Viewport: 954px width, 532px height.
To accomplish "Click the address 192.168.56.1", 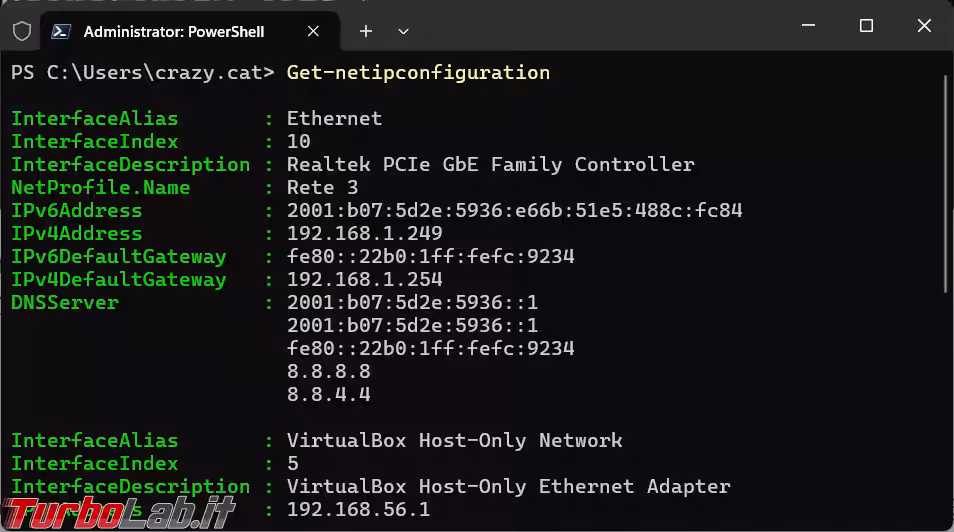I will point(358,509).
